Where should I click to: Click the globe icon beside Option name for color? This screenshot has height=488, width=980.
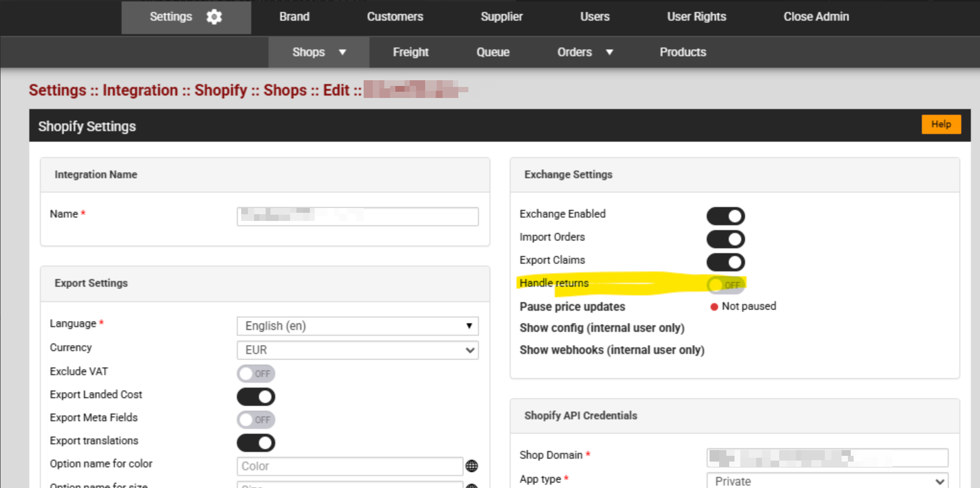point(472,466)
